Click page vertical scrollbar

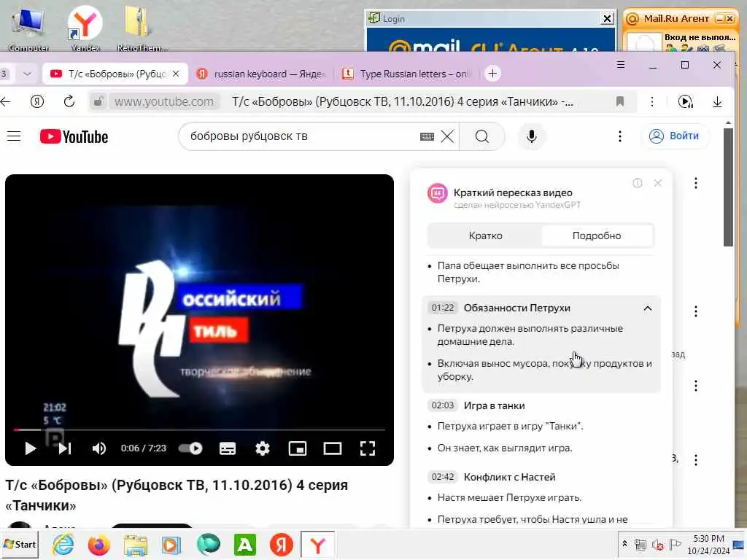[728, 187]
